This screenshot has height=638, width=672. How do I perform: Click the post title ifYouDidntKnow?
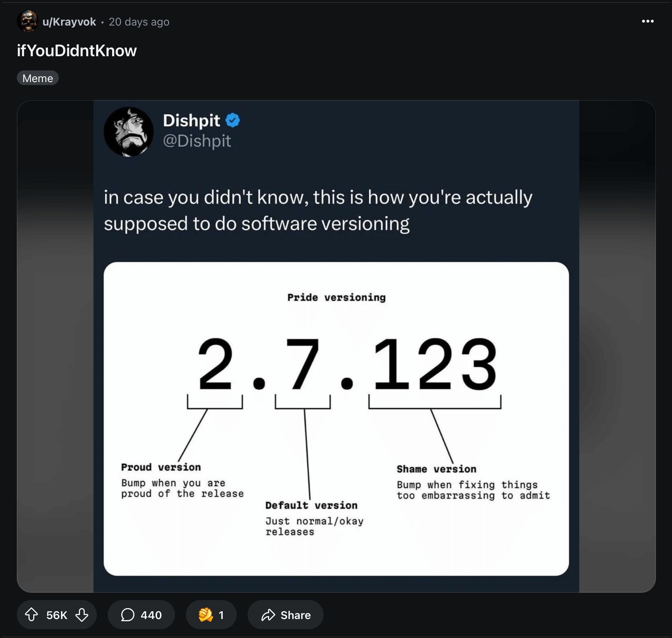click(77, 51)
